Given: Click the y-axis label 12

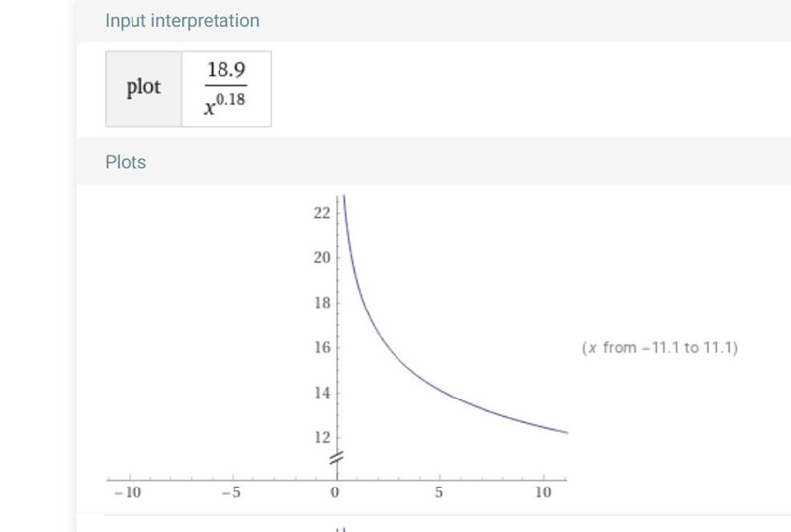Looking at the screenshot, I should [321, 437].
